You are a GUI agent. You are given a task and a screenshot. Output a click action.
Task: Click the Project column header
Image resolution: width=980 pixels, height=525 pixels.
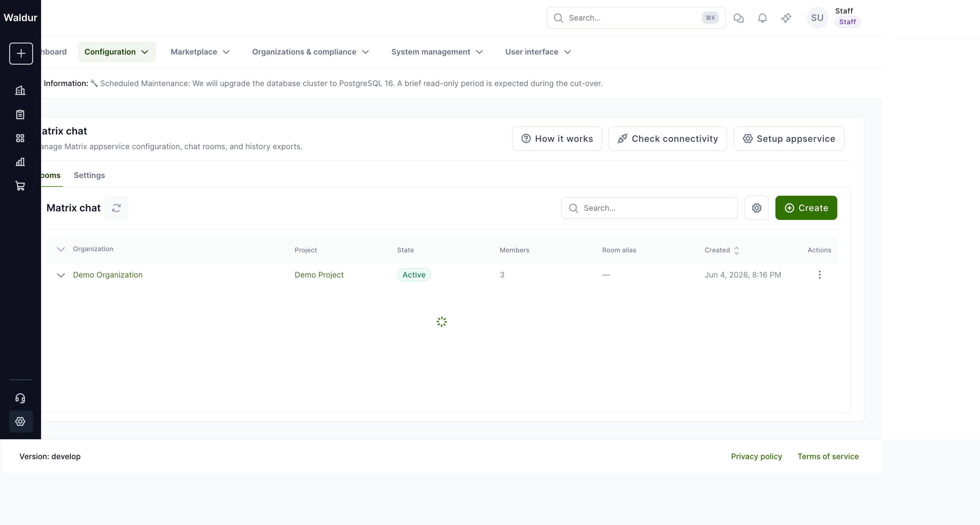click(306, 250)
